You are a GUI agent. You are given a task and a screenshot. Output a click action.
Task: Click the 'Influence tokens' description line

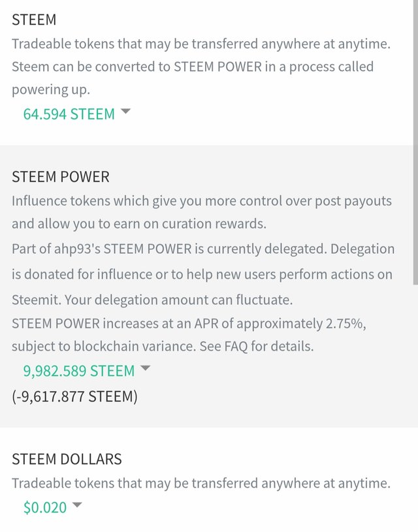[x=202, y=201]
